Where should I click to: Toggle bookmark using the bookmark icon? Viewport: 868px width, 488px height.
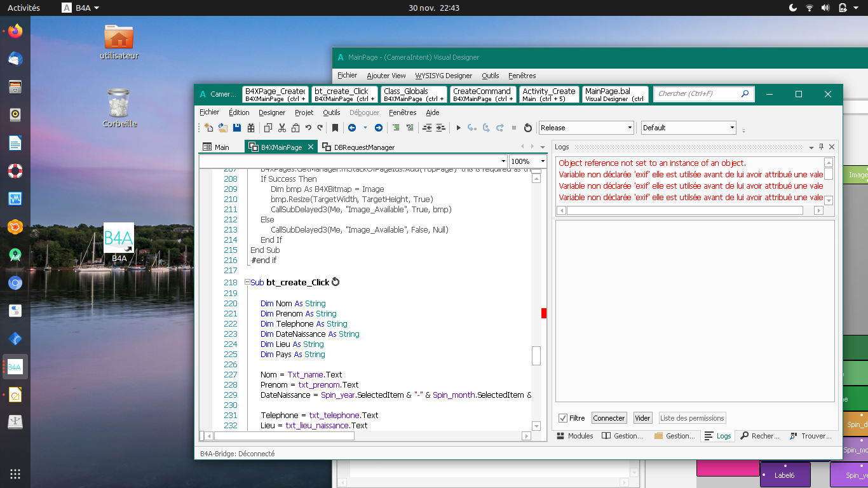[x=336, y=128]
